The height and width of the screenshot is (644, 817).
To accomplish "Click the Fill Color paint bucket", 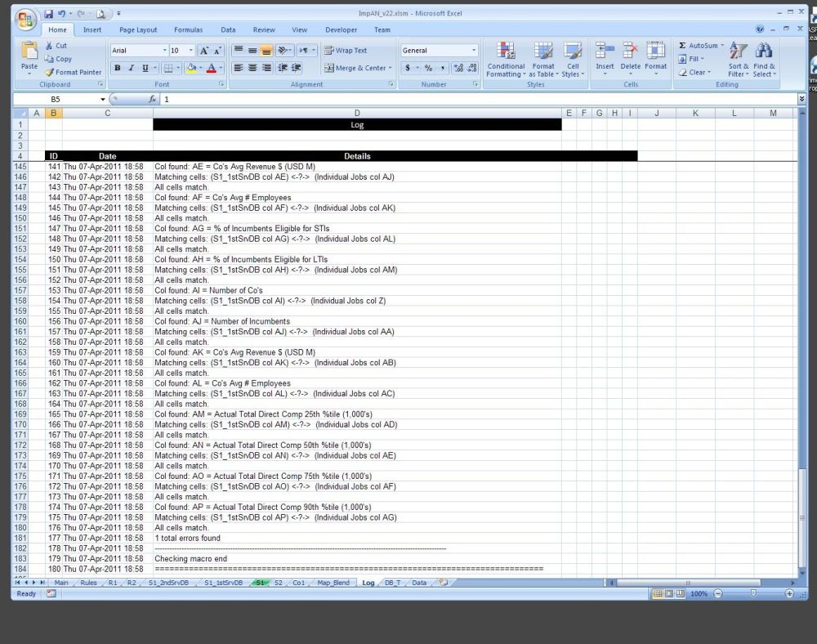I will [x=191, y=69].
